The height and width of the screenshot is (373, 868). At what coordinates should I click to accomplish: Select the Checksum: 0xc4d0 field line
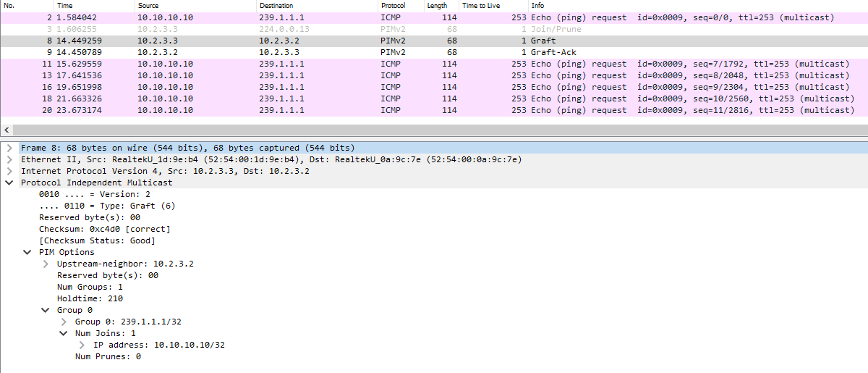pyautogui.click(x=104, y=229)
